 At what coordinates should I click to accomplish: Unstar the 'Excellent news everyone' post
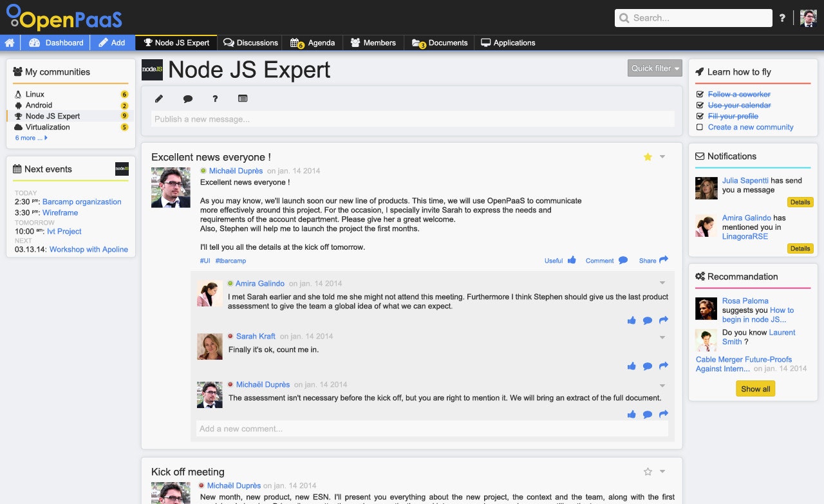648,157
